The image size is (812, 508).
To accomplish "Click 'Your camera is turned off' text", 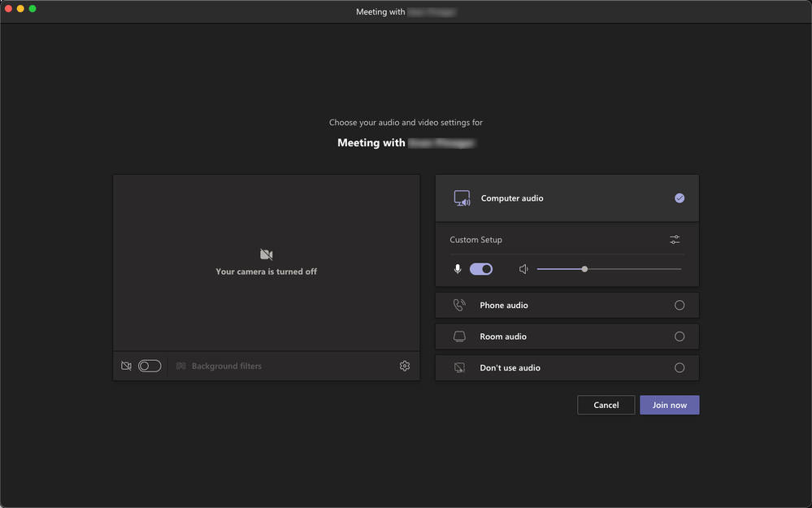I will tap(266, 271).
